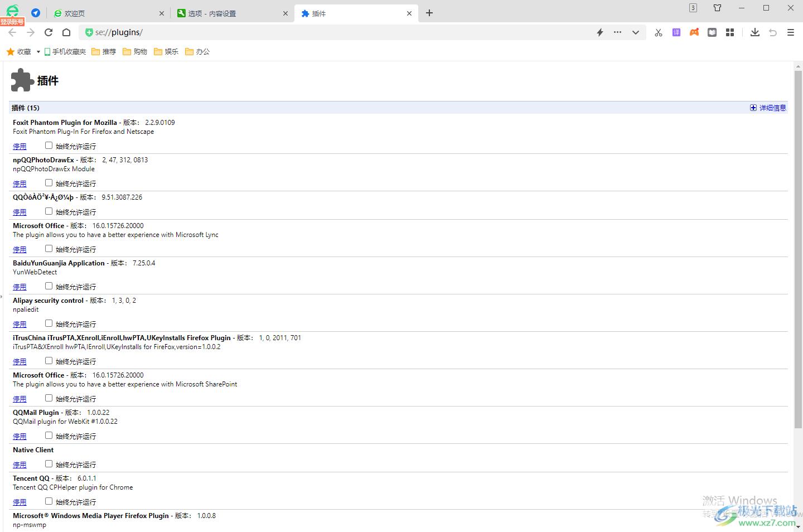
Task: Click the scrollbar up arrow
Action: tap(798, 66)
